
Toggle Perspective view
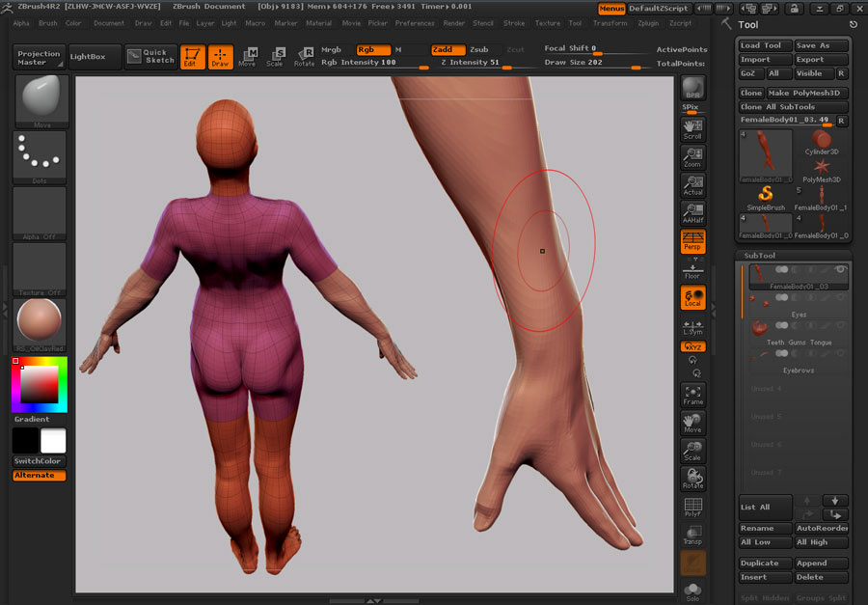coord(692,241)
